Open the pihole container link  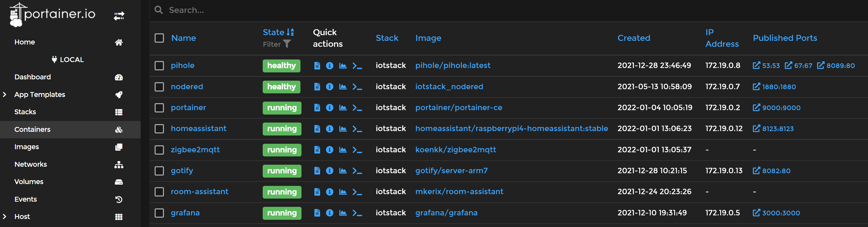coord(182,66)
